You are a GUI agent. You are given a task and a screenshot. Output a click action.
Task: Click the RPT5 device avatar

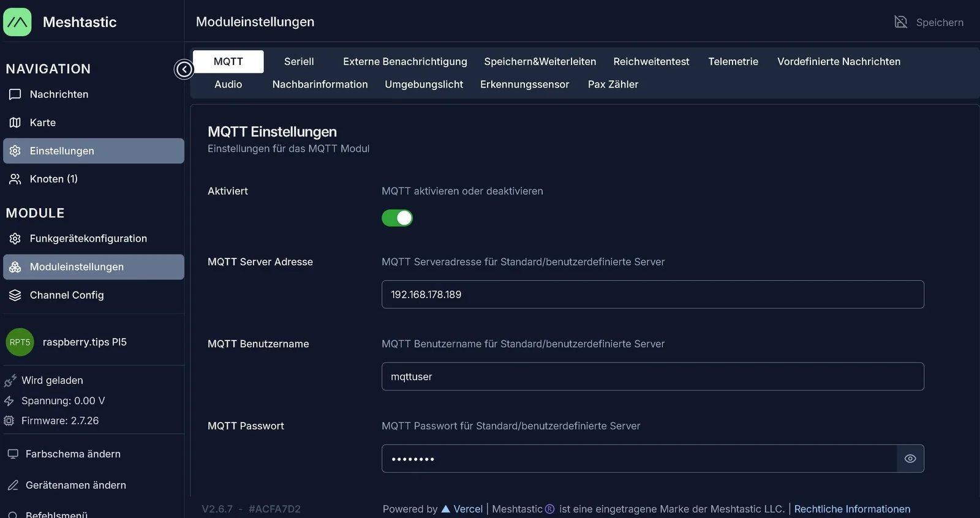tap(20, 342)
